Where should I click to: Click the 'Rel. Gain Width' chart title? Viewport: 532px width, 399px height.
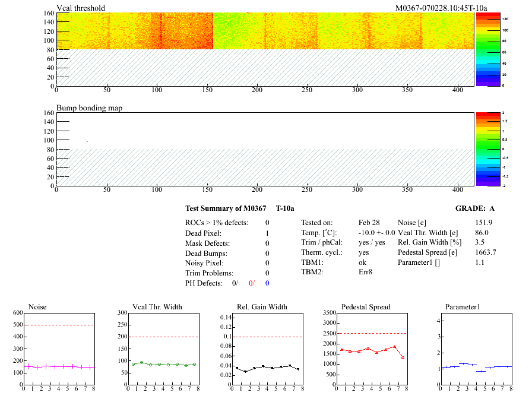pos(262,307)
